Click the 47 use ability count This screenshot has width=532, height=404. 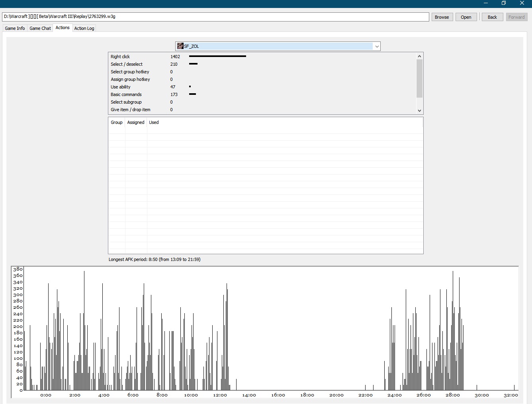tap(173, 87)
